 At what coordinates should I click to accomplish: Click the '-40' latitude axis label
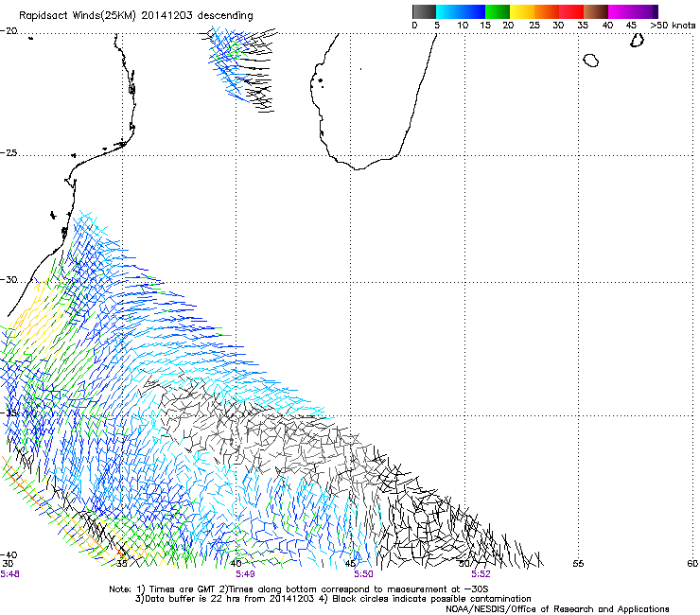[9, 554]
